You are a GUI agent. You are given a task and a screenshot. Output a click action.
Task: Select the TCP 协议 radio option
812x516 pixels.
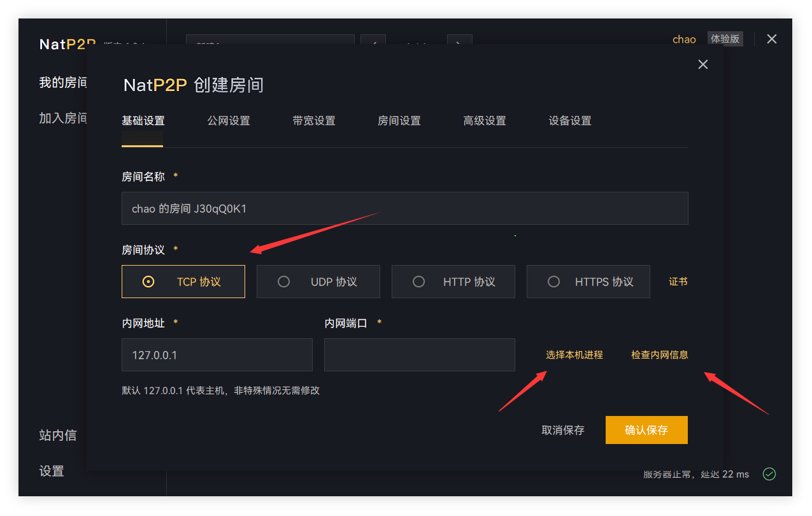[x=183, y=282]
